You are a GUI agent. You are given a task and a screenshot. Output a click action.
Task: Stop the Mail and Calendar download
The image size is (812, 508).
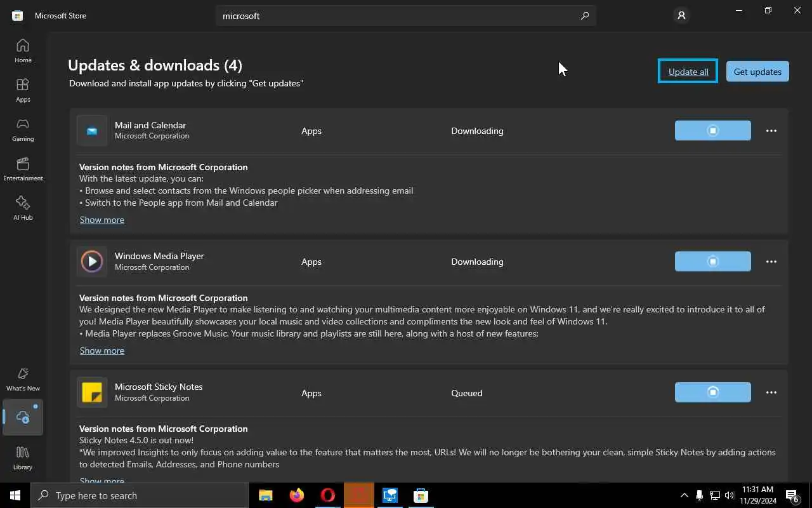pyautogui.click(x=712, y=131)
